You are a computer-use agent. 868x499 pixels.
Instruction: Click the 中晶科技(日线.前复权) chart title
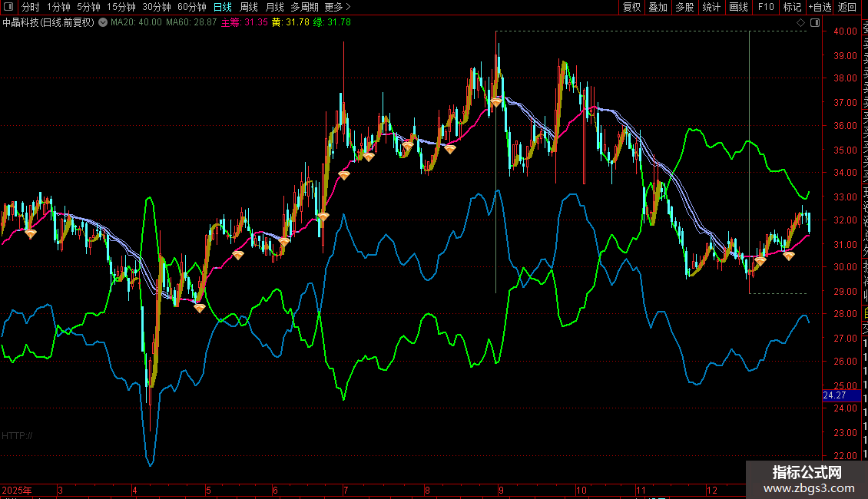(x=48, y=23)
